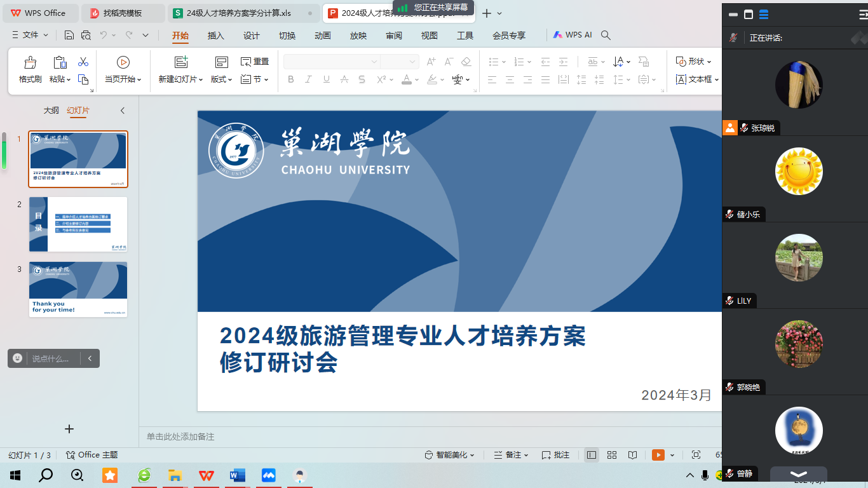868x488 pixels.
Task: Open Word from the Windows taskbar
Action: pyautogui.click(x=237, y=475)
